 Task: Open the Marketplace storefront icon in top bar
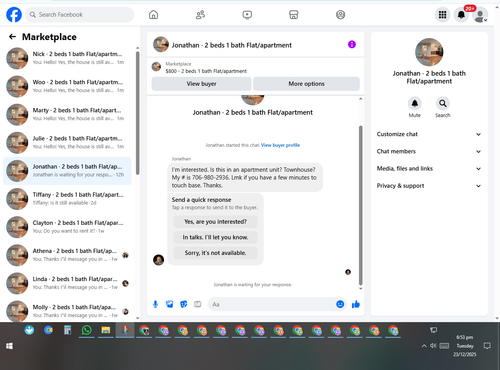click(x=294, y=15)
